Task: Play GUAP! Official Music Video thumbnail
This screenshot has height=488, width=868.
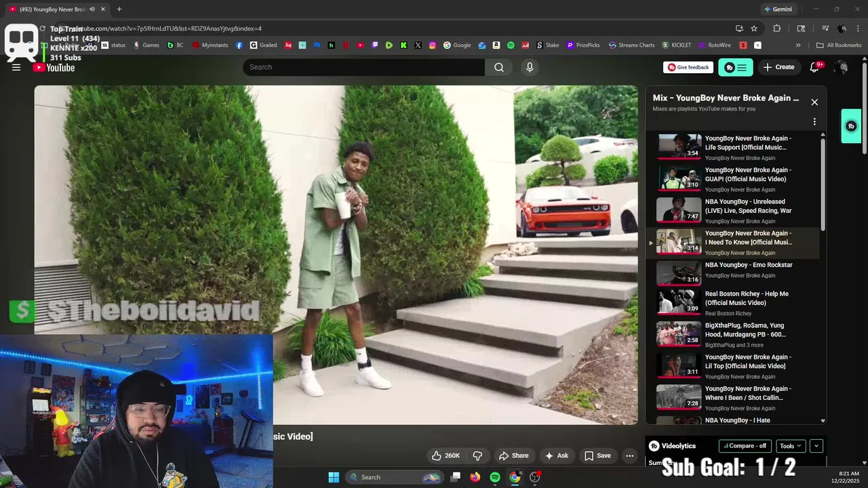Action: click(x=679, y=178)
